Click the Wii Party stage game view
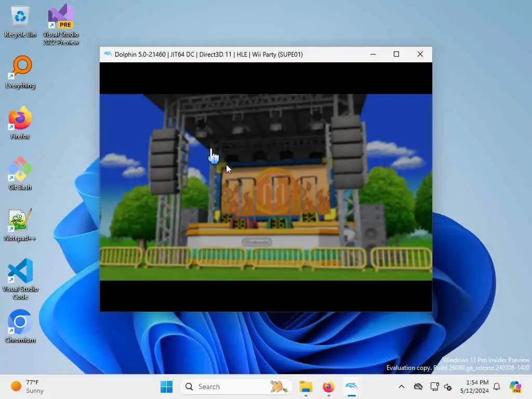Screen dimensions: 532x399 (x=265, y=187)
